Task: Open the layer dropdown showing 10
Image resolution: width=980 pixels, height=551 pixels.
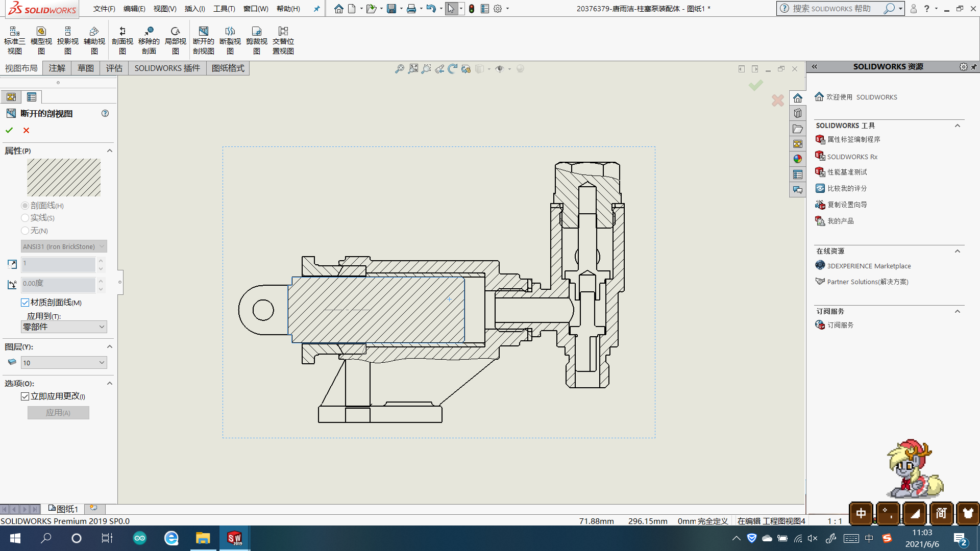Action: [x=64, y=363]
